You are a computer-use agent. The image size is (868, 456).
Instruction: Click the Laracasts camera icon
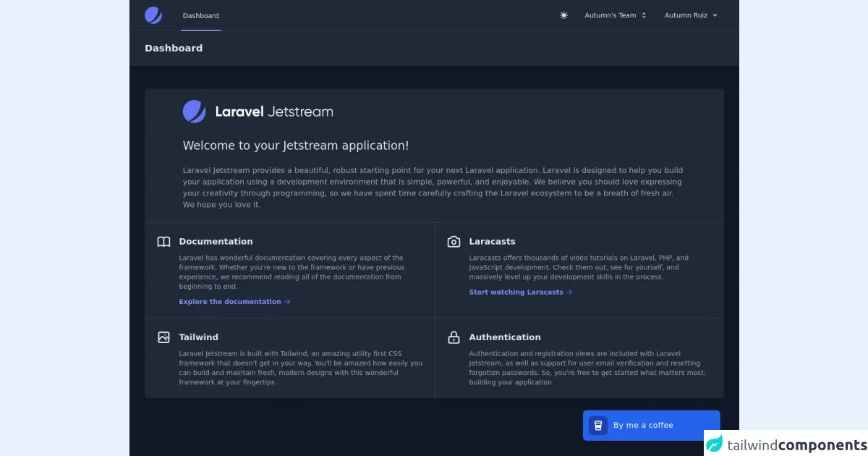tap(454, 242)
